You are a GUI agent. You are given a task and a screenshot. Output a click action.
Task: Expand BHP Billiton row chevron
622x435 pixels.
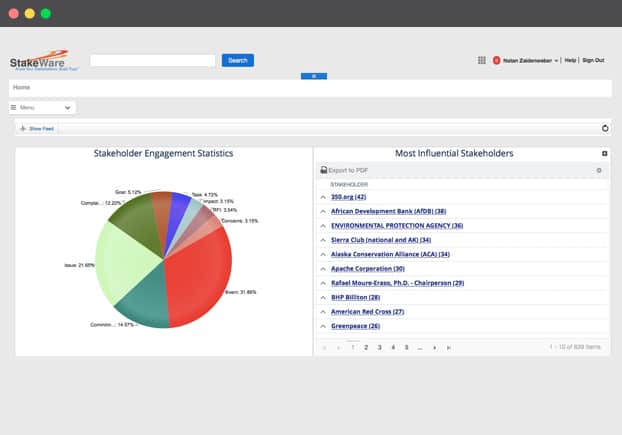pyautogui.click(x=323, y=297)
